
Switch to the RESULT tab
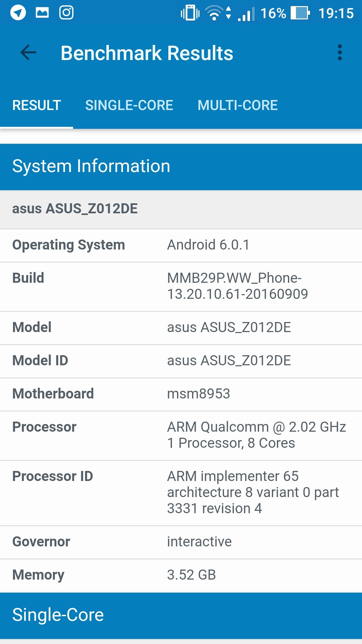point(37,105)
